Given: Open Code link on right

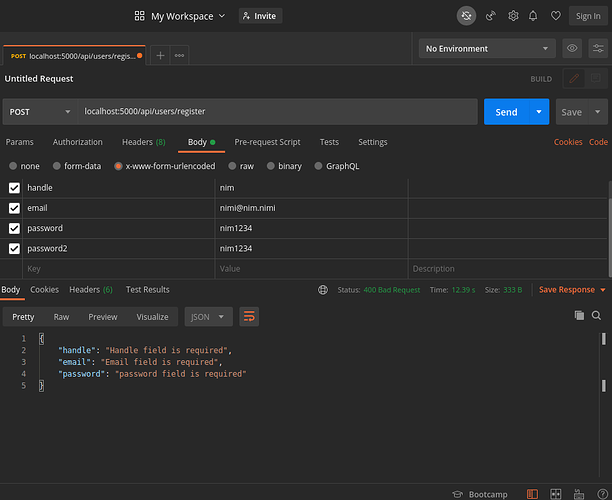Looking at the screenshot, I should click(x=598, y=142).
